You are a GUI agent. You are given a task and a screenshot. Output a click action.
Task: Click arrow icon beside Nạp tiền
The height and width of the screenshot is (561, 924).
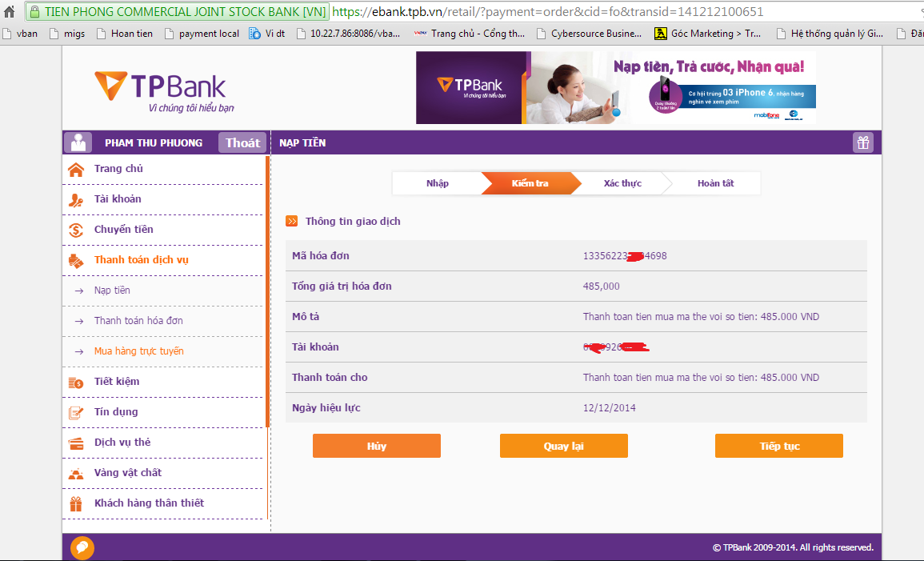click(x=79, y=291)
